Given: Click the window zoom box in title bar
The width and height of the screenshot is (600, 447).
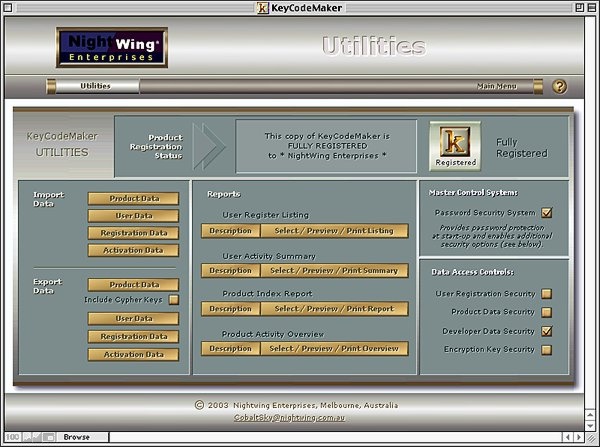Looking at the screenshot, I should [x=580, y=8].
